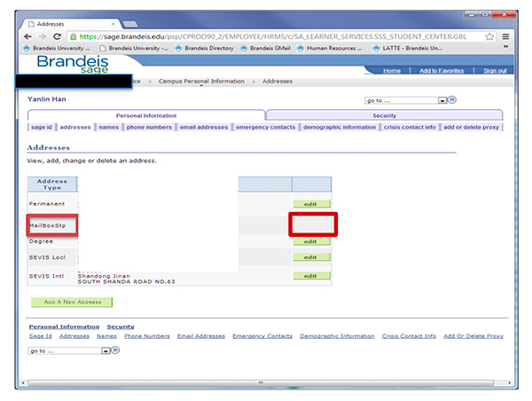
Task: Click the horizontal scrollbar thumb
Action: pyautogui.click(x=261, y=382)
